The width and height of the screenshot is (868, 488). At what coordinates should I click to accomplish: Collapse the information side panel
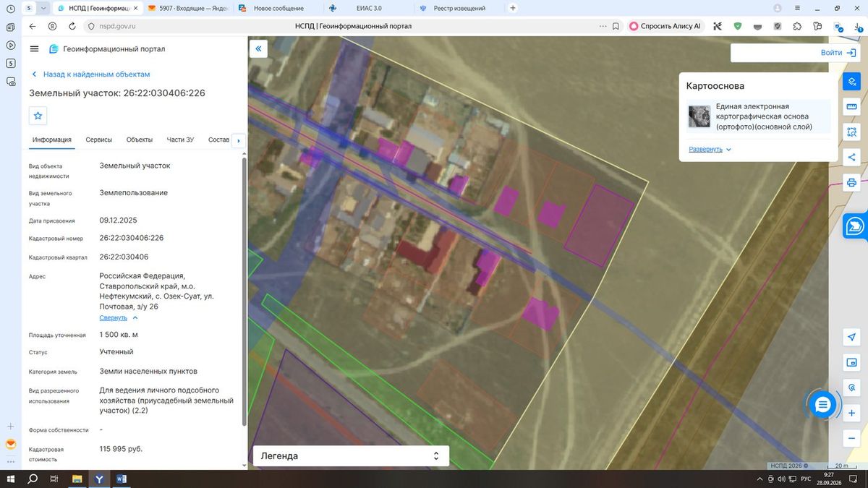pos(259,48)
